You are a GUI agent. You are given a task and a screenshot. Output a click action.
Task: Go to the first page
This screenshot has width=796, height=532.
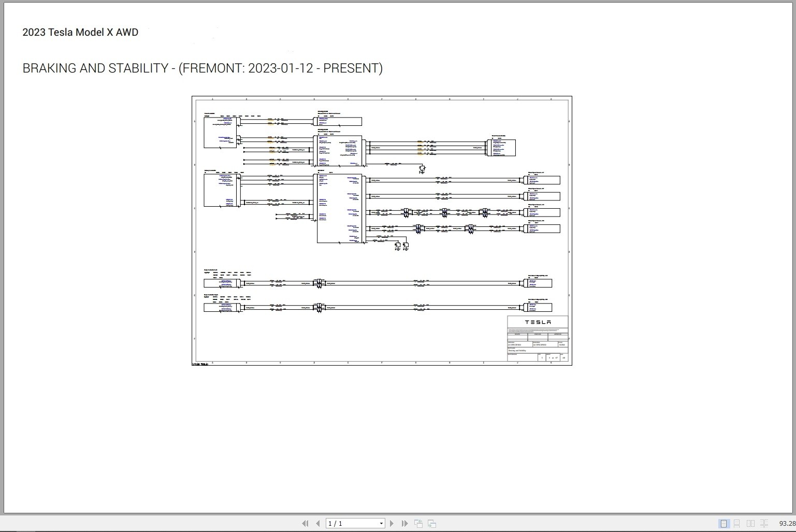click(x=305, y=524)
